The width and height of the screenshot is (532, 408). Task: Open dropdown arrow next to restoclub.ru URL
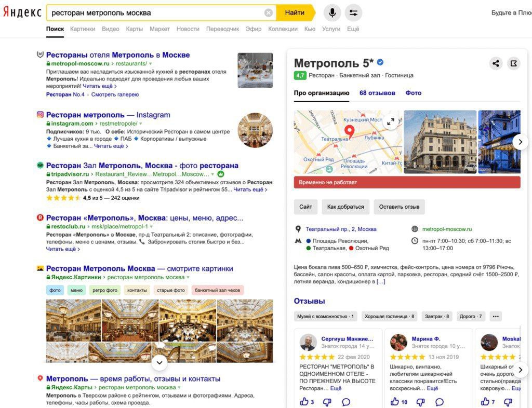point(151,226)
